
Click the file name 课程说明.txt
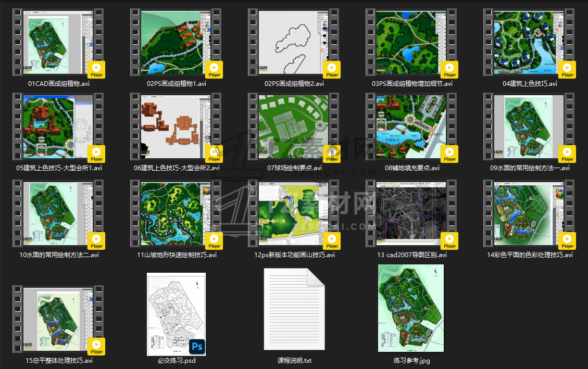(x=294, y=360)
